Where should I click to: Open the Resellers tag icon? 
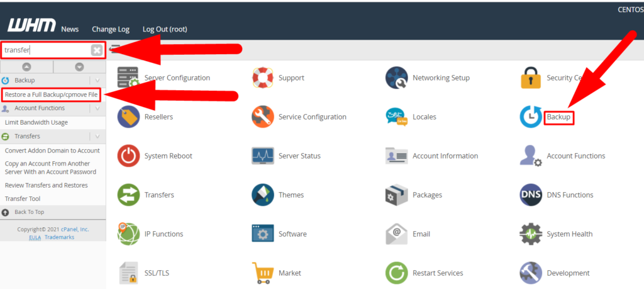[128, 116]
